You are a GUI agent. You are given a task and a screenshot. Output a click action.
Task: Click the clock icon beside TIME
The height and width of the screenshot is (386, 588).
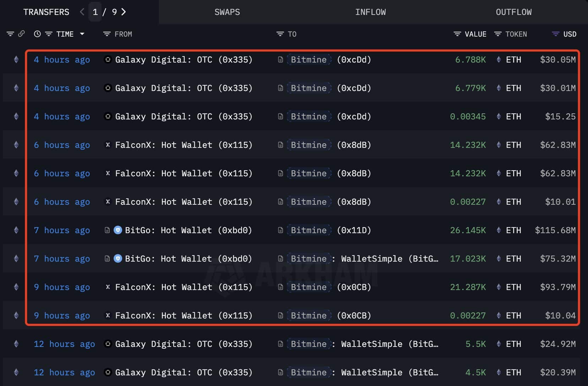[x=37, y=34]
